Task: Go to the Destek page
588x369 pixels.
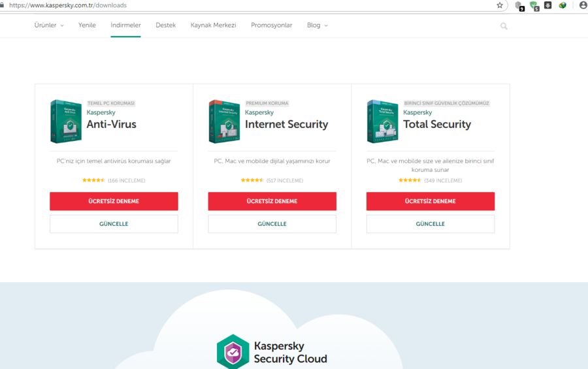Action: tap(166, 25)
